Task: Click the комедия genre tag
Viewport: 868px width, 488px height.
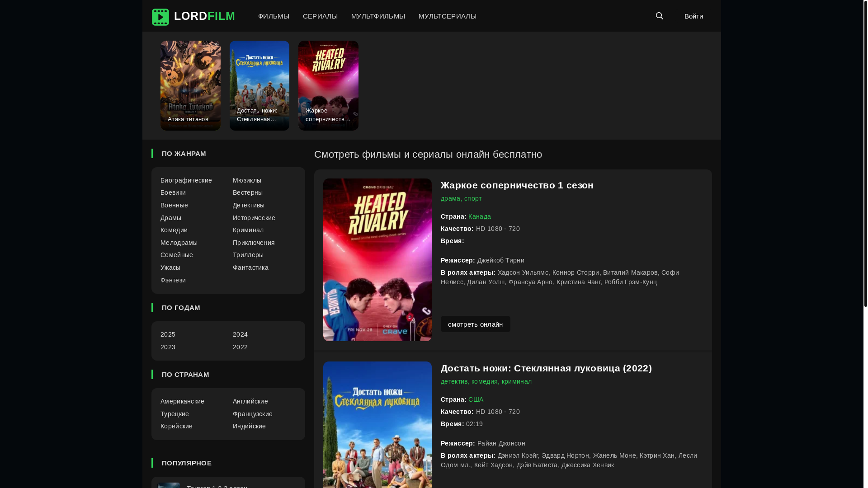Action: pyautogui.click(x=484, y=381)
